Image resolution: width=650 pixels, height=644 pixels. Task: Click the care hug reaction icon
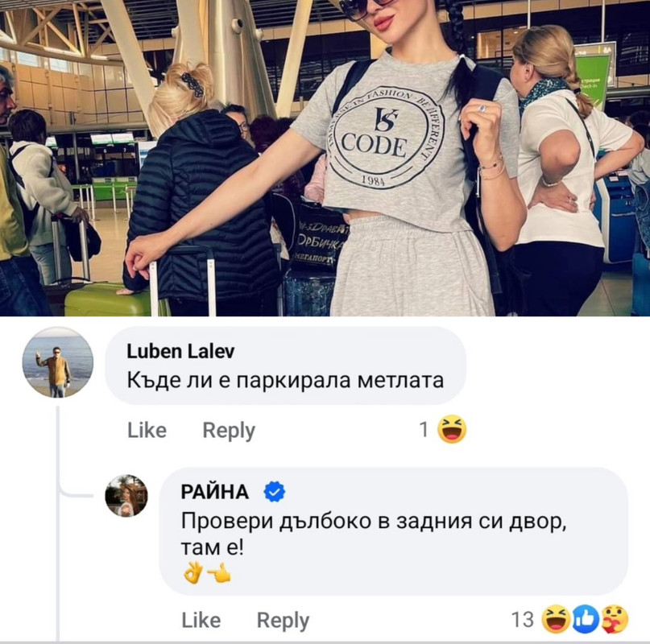coord(615,619)
